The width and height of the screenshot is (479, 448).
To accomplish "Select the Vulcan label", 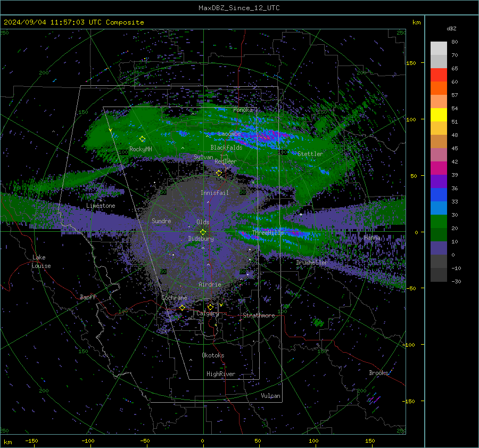I will pyautogui.click(x=270, y=396).
